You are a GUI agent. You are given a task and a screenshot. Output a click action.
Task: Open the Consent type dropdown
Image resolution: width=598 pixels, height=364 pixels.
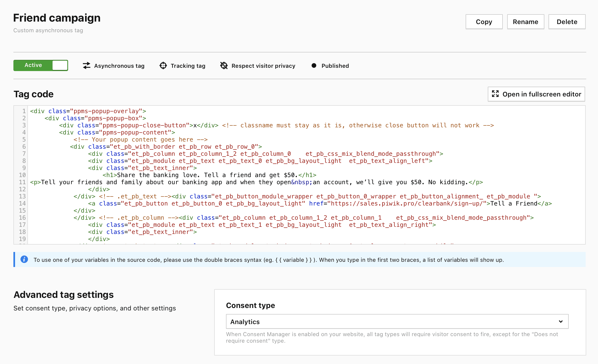coord(397,321)
